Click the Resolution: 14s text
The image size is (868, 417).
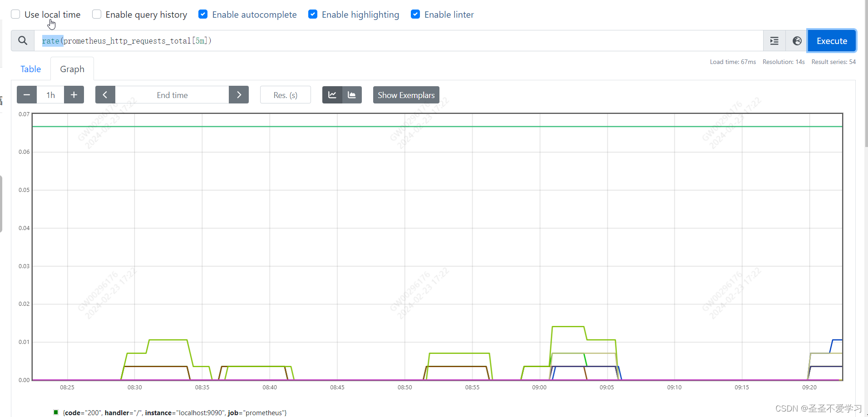tap(784, 62)
